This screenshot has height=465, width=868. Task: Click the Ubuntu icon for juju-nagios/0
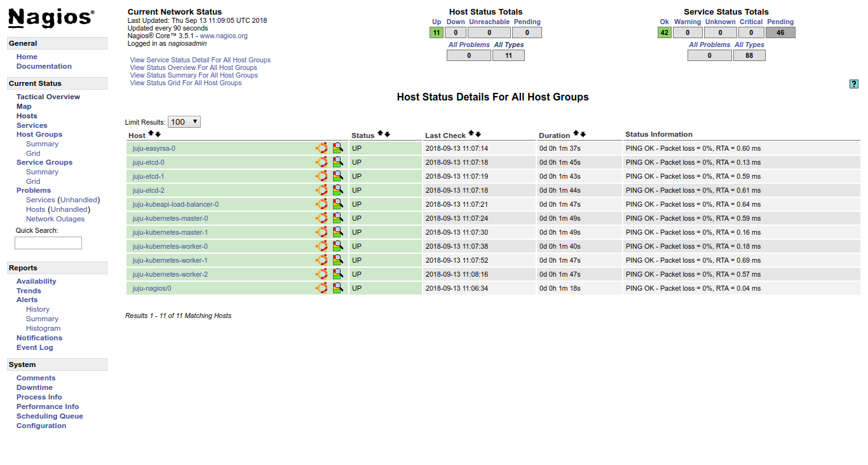[322, 288]
